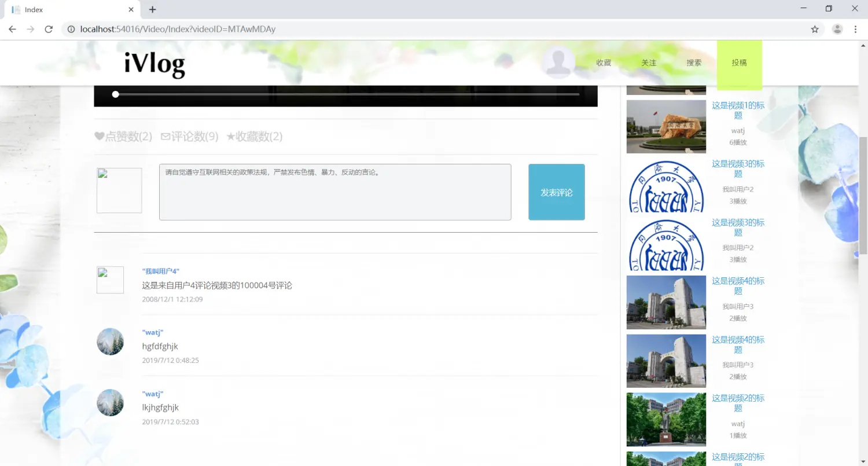
Task: Open 关注 in the top navigation
Action: pyautogui.click(x=649, y=63)
